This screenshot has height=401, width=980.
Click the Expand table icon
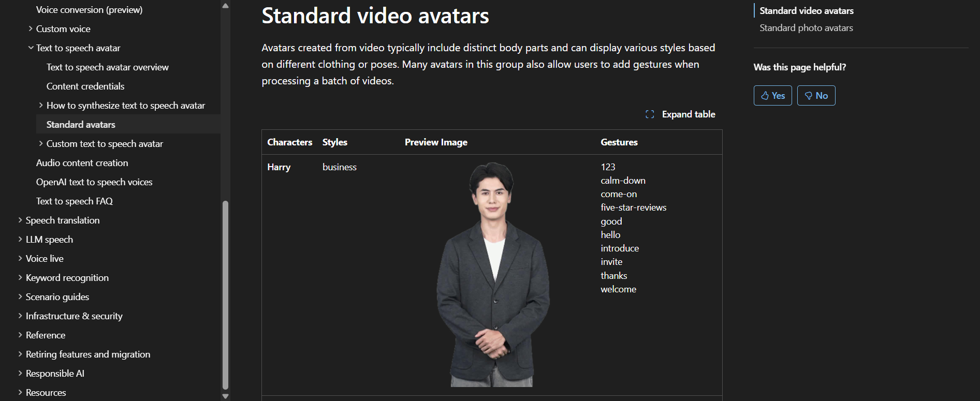pyautogui.click(x=650, y=114)
